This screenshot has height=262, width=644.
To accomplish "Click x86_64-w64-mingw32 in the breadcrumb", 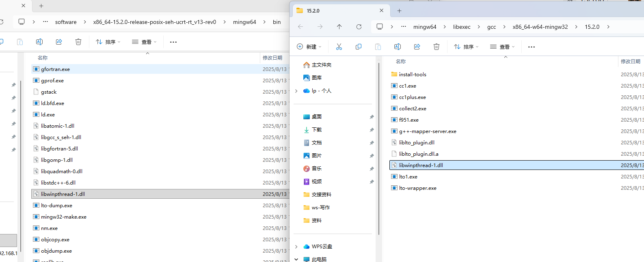I will [540, 27].
